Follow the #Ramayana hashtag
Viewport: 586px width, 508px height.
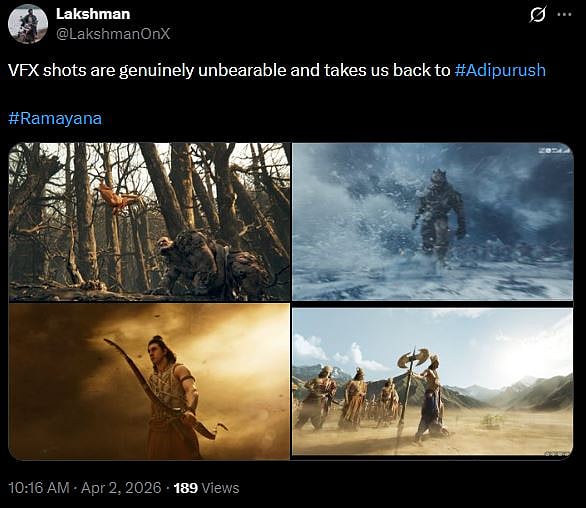[55, 118]
